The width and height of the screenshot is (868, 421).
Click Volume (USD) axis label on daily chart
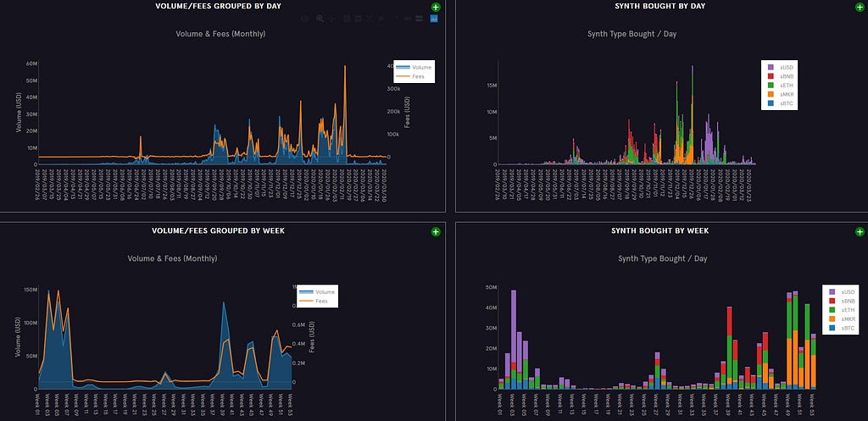[x=19, y=113]
